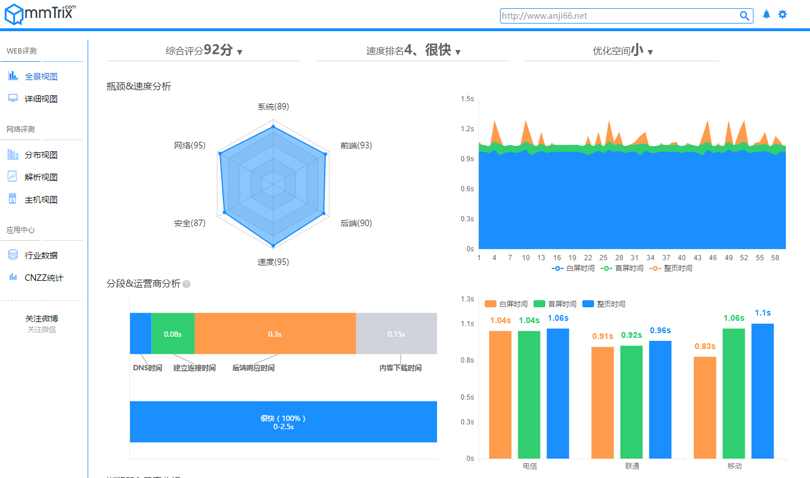Click the 关注微博 link
This screenshot has width=810, height=478.
pos(42,318)
